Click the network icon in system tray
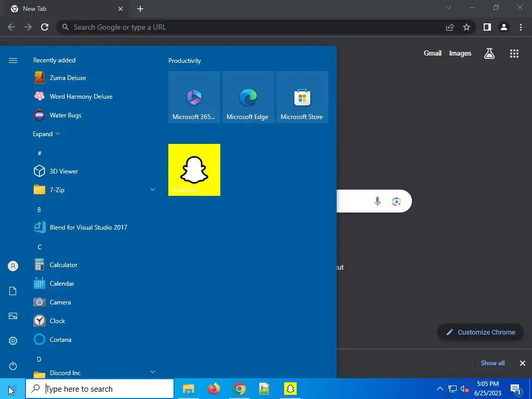The height and width of the screenshot is (399, 532). [x=453, y=389]
